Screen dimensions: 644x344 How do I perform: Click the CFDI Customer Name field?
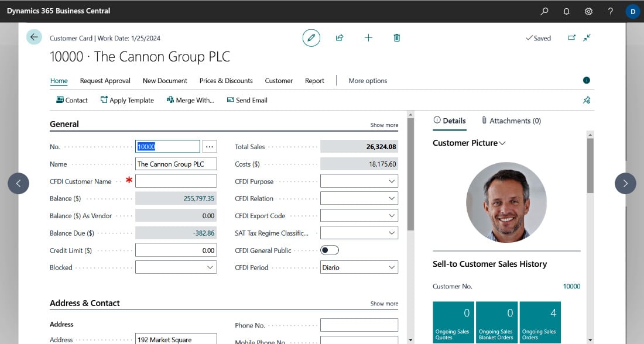[x=176, y=181]
